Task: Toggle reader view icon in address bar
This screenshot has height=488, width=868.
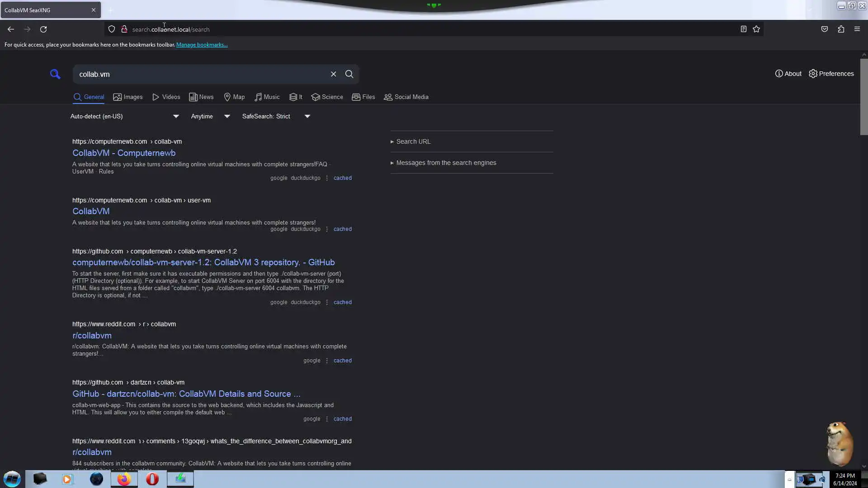Action: pyautogui.click(x=743, y=29)
